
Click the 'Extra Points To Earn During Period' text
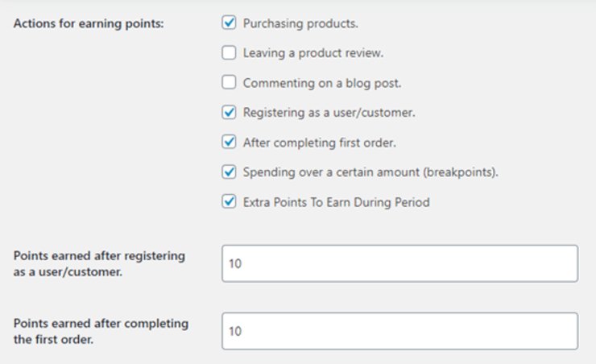coord(336,202)
